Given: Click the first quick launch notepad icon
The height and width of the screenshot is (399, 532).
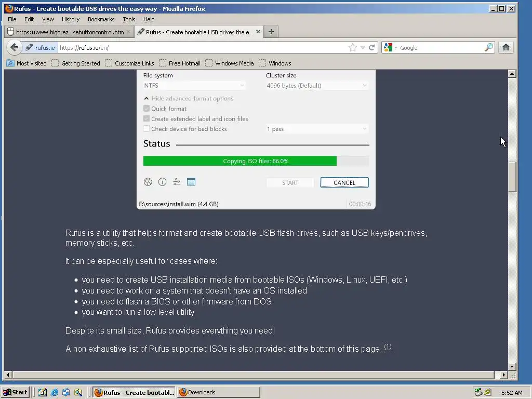Looking at the screenshot, I should (43, 393).
